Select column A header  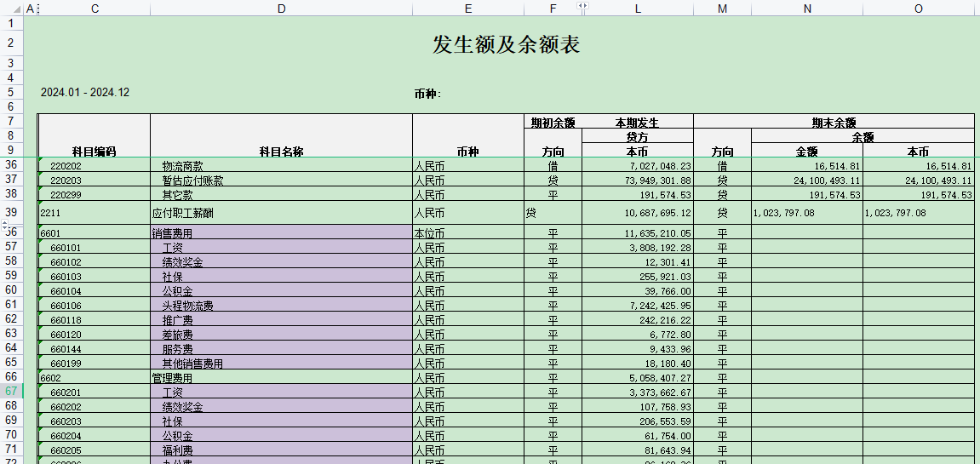(30, 9)
